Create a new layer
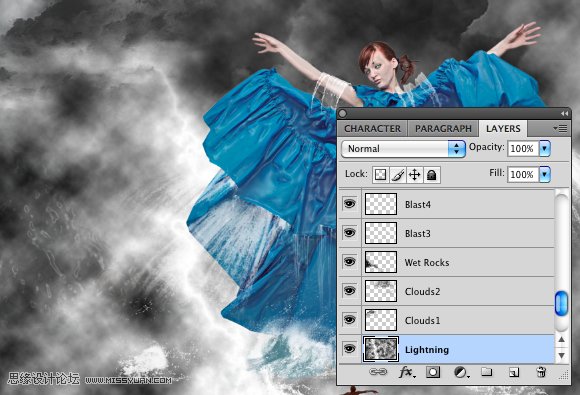This screenshot has width=580, height=395. pyautogui.click(x=514, y=372)
